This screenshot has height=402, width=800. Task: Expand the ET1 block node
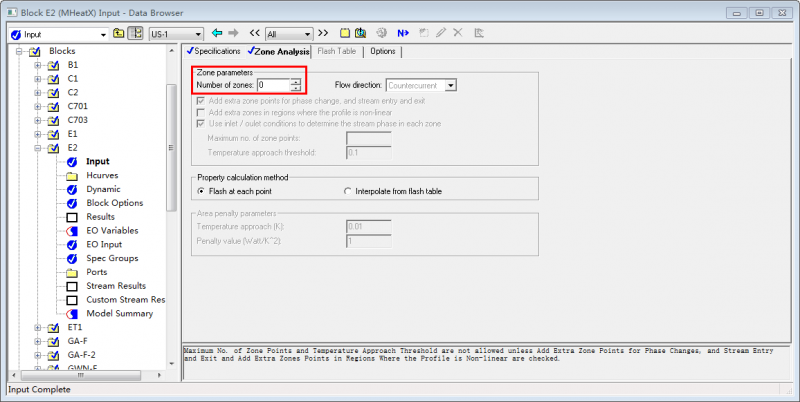coord(38,328)
